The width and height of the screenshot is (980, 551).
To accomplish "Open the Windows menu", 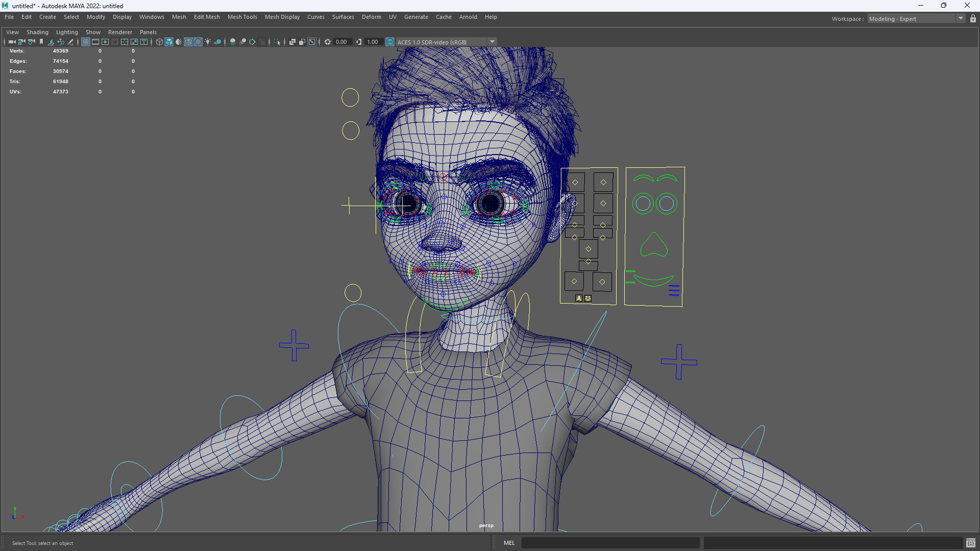I will (x=152, y=17).
